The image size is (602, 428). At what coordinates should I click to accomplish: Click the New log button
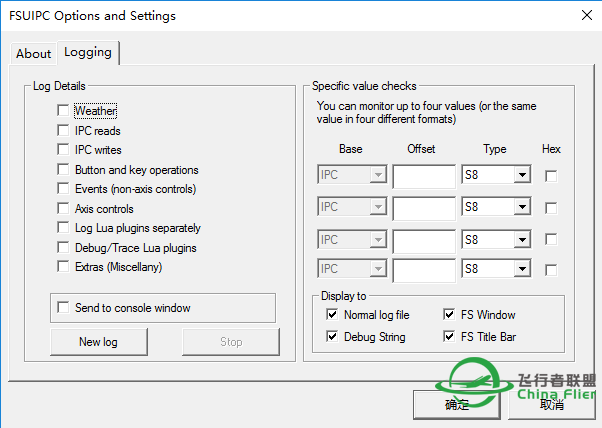pos(98,342)
